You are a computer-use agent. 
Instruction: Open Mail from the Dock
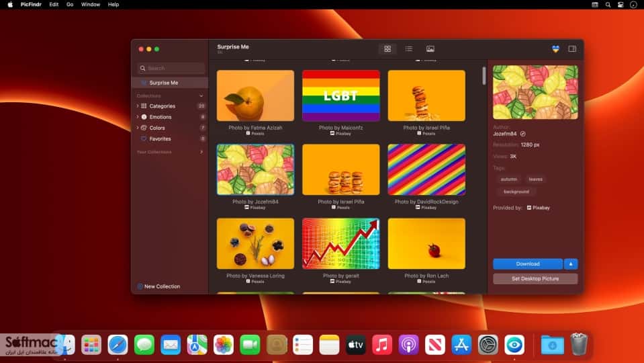(x=171, y=344)
